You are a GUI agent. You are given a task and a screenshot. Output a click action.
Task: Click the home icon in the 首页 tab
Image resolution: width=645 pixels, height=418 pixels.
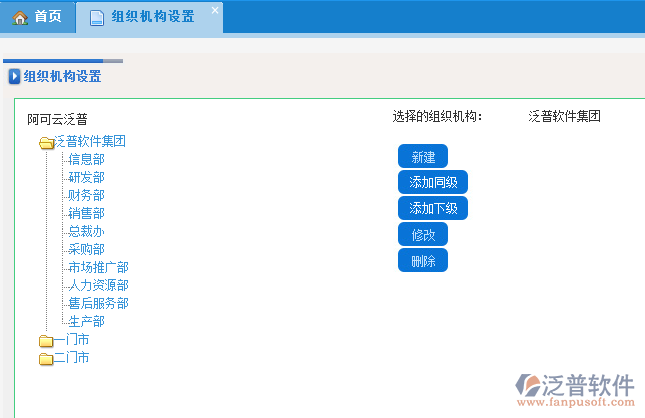(20, 17)
